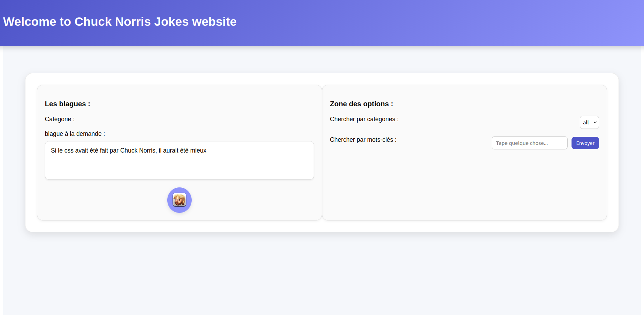This screenshot has width=644, height=317.
Task: Submit the keyword search with Envoyer
Action: click(x=585, y=143)
